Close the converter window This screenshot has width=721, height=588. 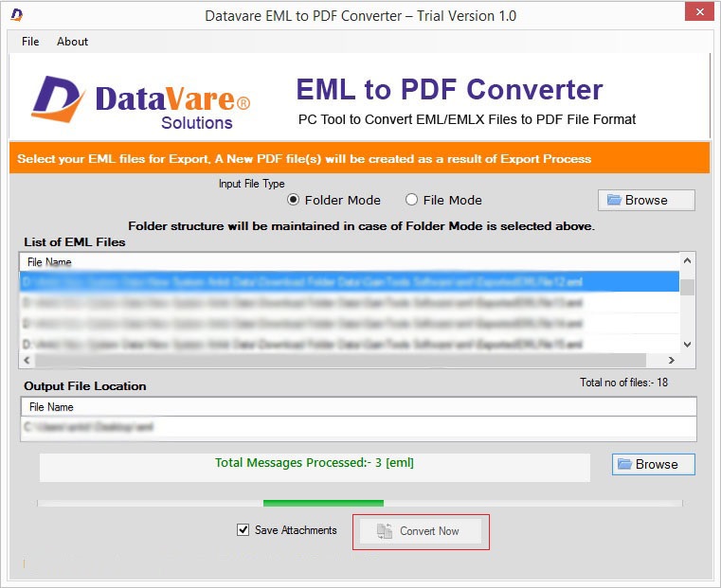699,12
